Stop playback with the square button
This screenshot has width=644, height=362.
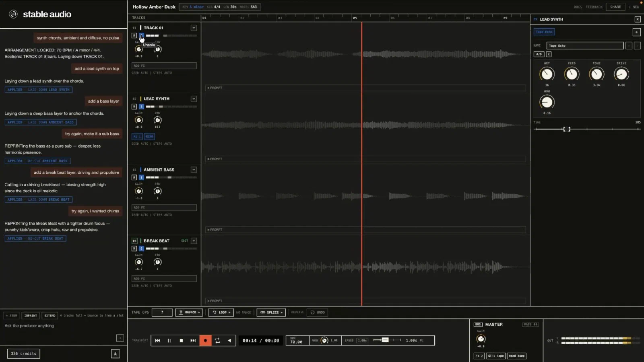(181, 340)
